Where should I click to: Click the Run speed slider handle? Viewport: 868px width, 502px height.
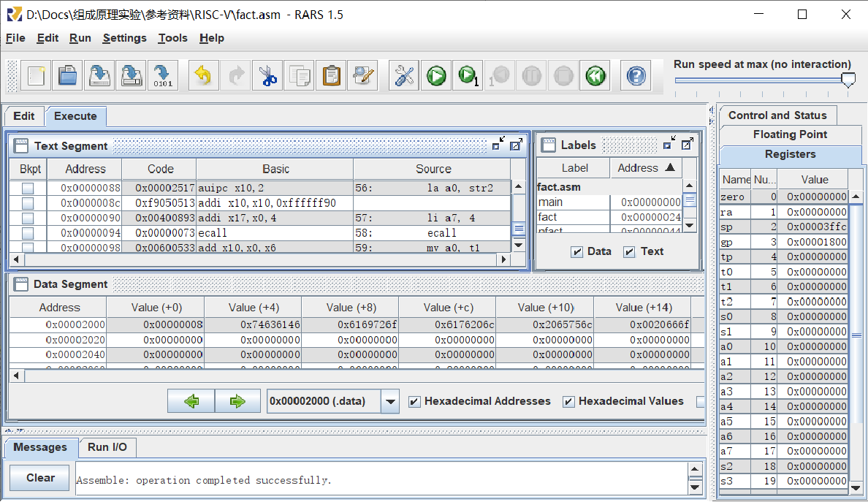coord(848,80)
